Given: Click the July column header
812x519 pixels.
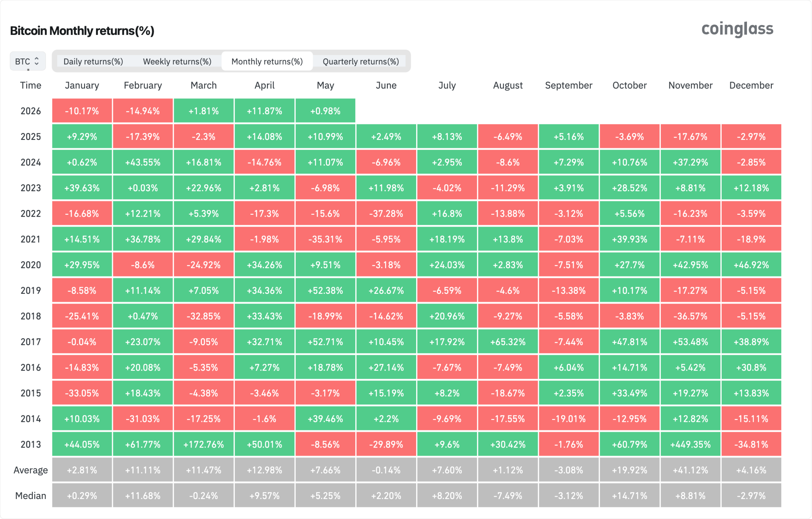Looking at the screenshot, I should click(447, 85).
